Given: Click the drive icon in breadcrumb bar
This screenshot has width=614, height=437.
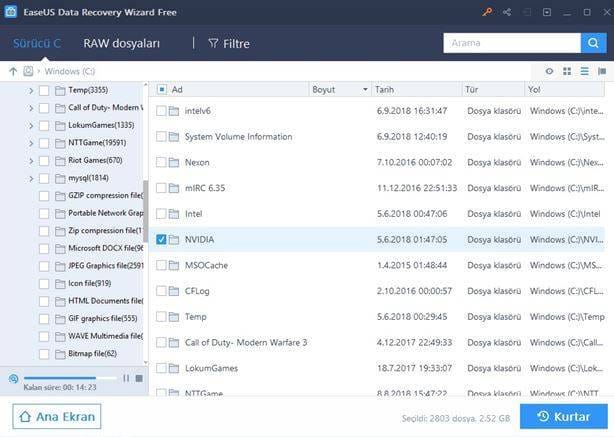Looking at the screenshot, I should coord(28,71).
